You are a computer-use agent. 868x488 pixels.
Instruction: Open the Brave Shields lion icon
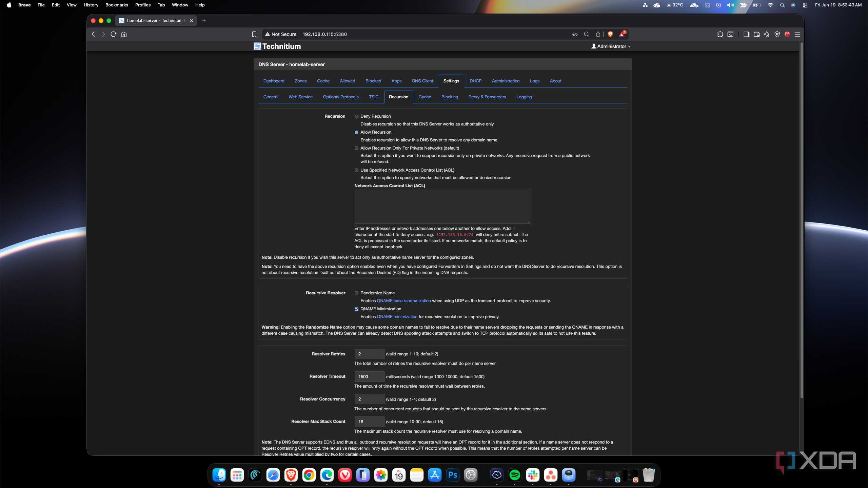coord(610,34)
